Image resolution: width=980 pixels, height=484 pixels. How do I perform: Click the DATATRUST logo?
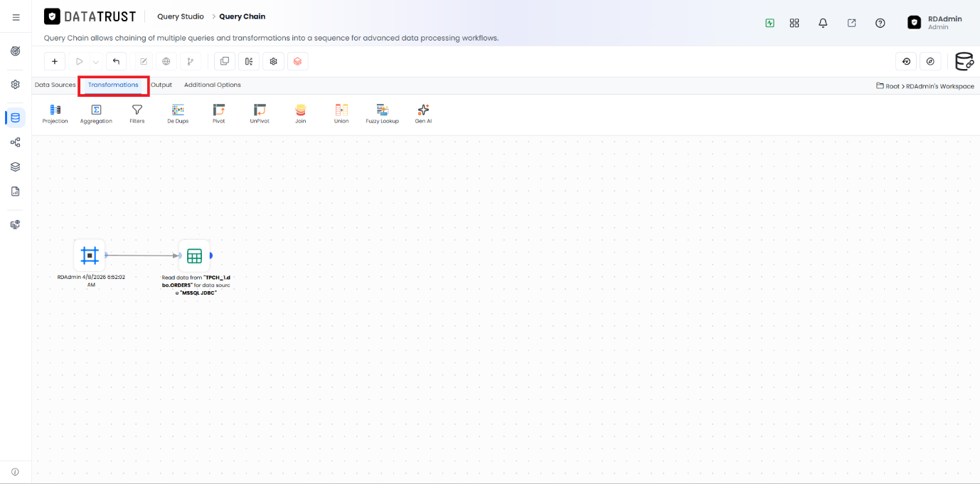pyautogui.click(x=90, y=16)
